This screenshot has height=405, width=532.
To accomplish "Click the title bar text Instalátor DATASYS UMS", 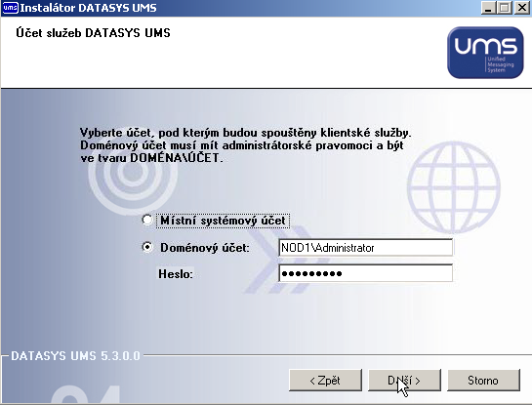I will pos(88,8).
